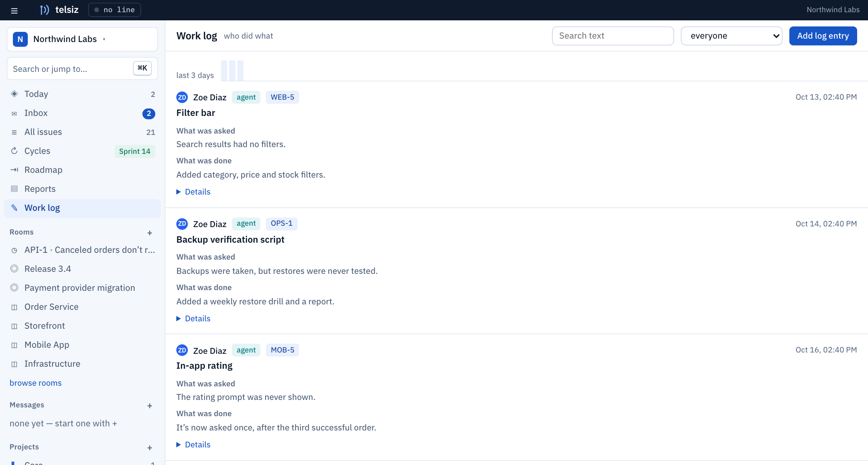
Task: Open the hamburger menu icon
Action: tap(14, 11)
